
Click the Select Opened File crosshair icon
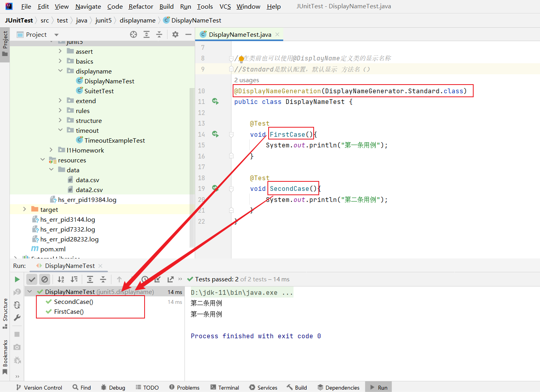134,35
